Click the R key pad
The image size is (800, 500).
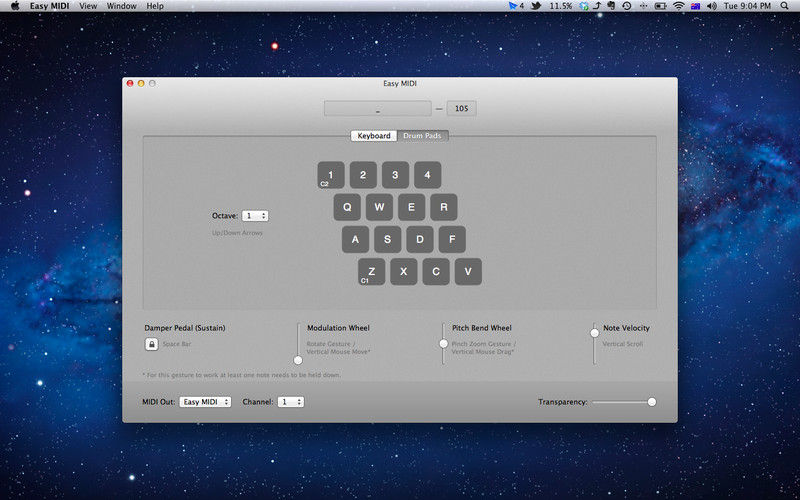[x=444, y=207]
